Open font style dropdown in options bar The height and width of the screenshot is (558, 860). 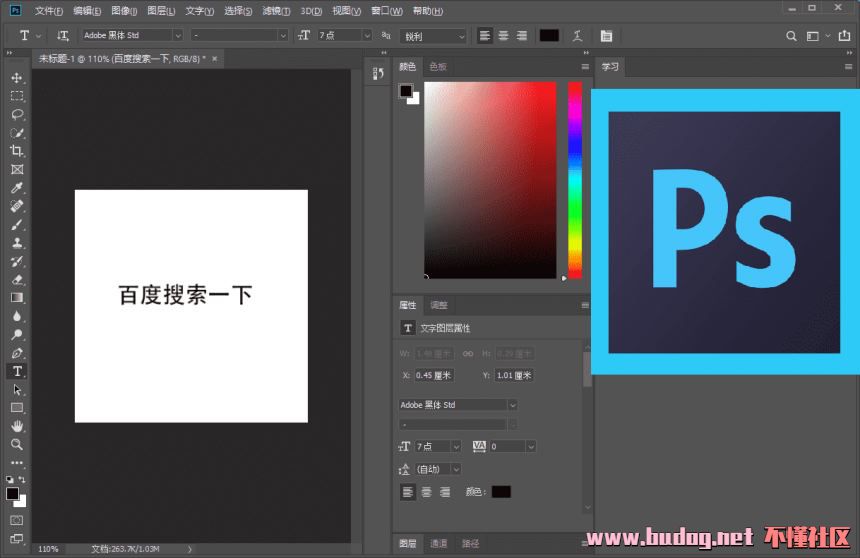point(282,36)
